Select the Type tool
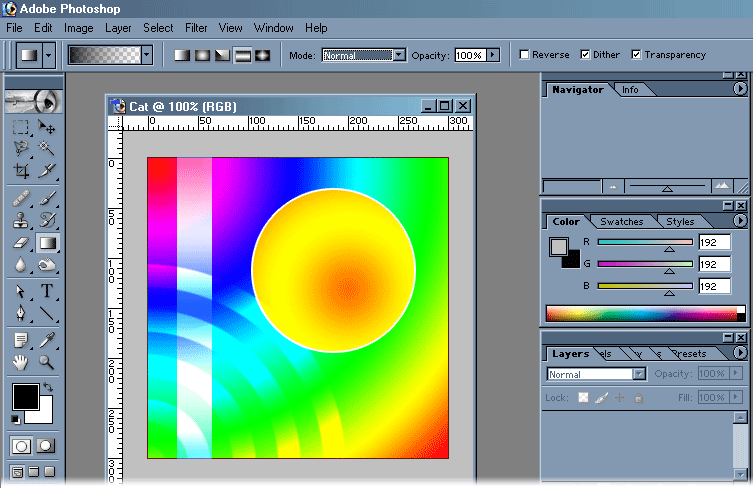Screen dimensions: 753x488 (46, 292)
